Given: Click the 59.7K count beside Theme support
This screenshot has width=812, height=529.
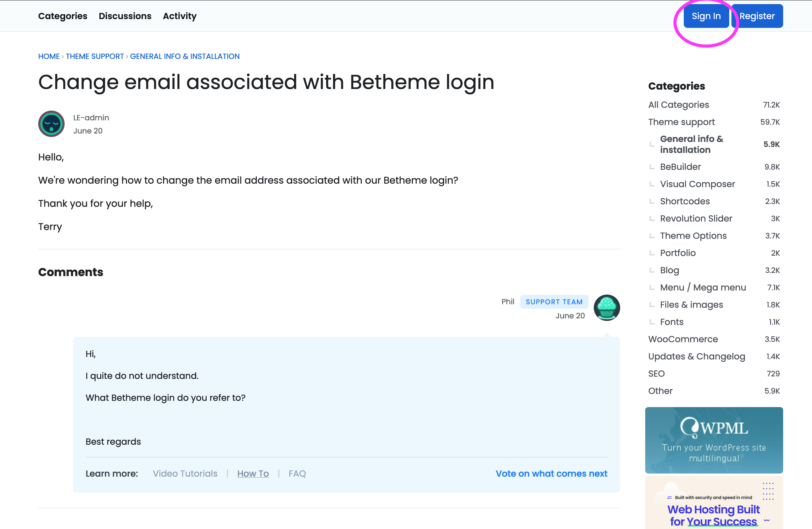Looking at the screenshot, I should 770,122.
